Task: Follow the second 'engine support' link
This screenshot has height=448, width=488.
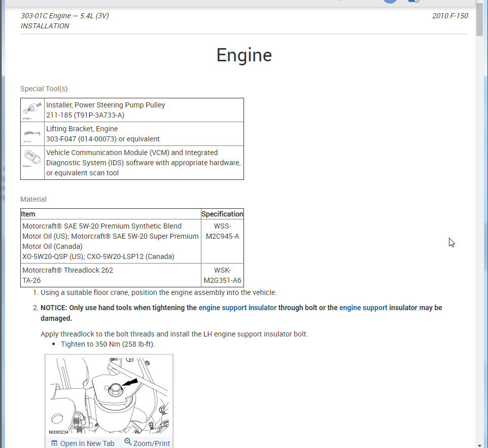Action: [363, 308]
